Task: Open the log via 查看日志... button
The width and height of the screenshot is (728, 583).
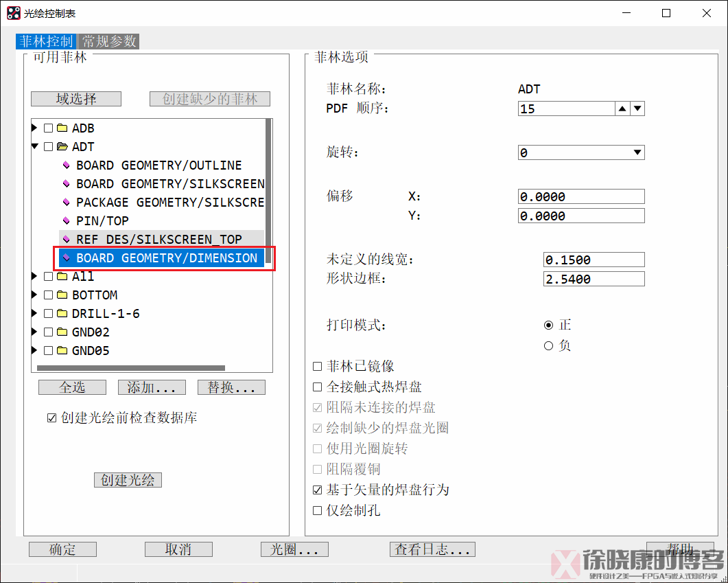Action: 432,549
